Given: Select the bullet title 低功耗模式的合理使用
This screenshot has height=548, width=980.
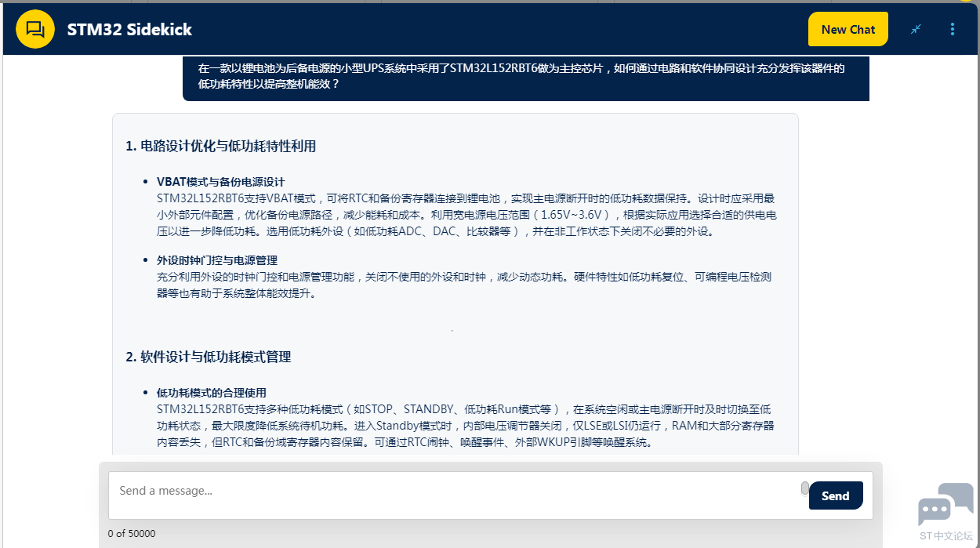Looking at the screenshot, I should [212, 392].
